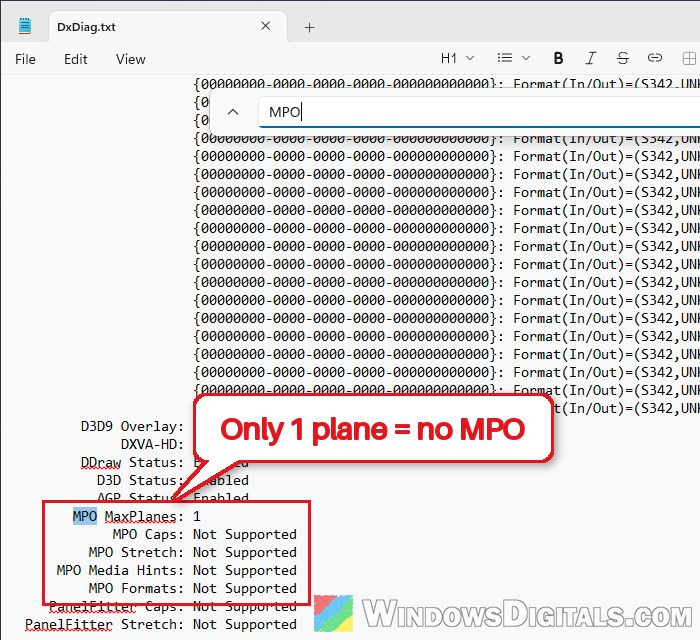Click the table icon in toolbar
Viewport: 700px width, 640px height.
click(689, 58)
